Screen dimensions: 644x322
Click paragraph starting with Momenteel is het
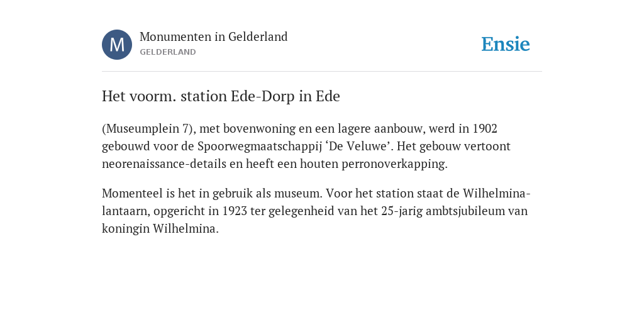pyautogui.click(x=316, y=211)
